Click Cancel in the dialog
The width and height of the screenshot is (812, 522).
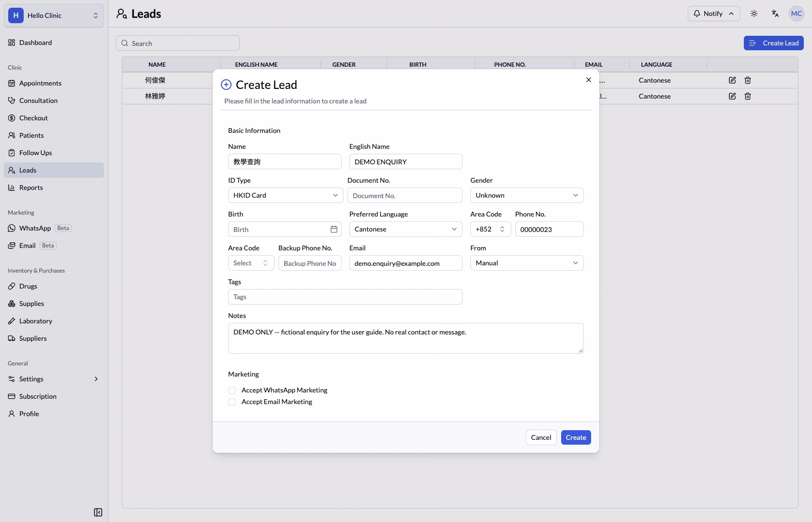point(541,437)
